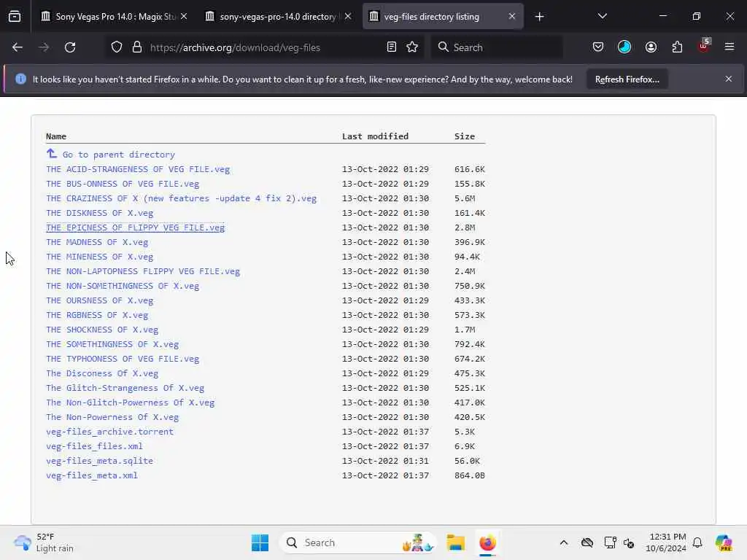Image resolution: width=747 pixels, height=560 pixels.
Task: Open tracking protection shield icon
Action: click(x=117, y=47)
